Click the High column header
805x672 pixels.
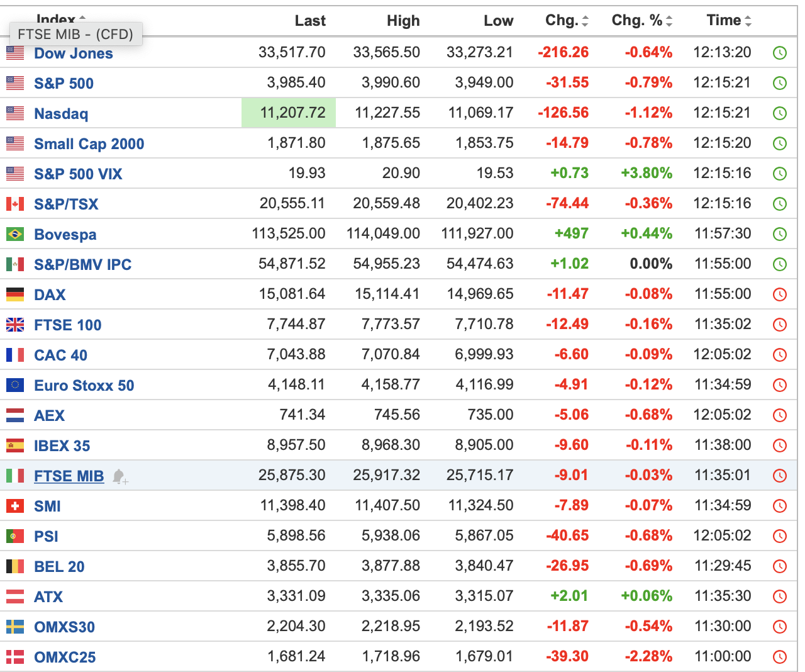(x=403, y=21)
